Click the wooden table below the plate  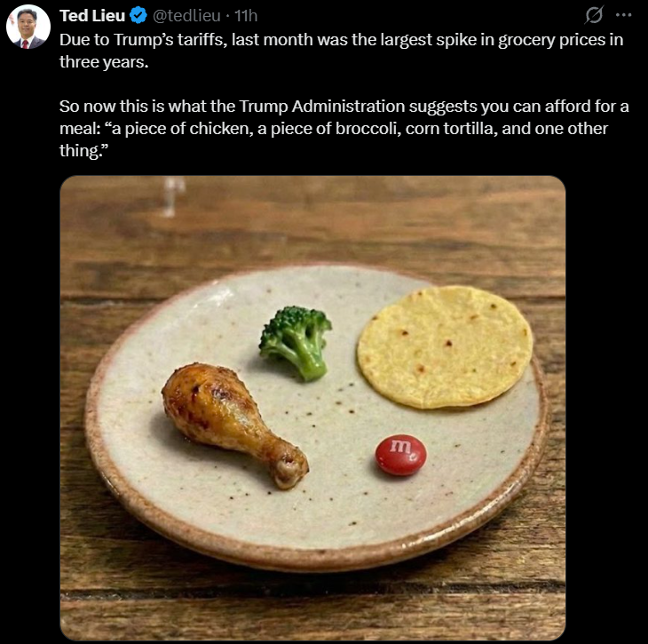[x=311, y=608]
